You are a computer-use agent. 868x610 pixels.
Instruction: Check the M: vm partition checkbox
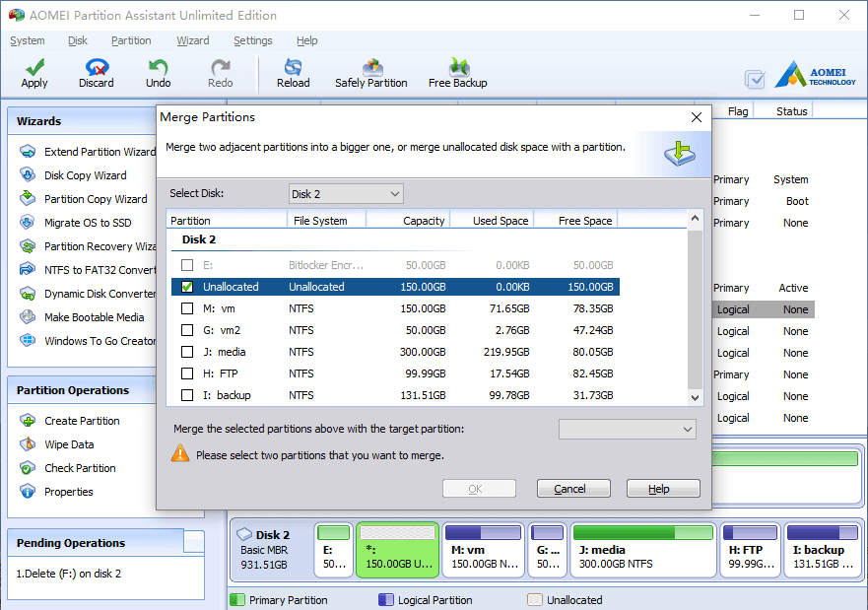point(187,308)
